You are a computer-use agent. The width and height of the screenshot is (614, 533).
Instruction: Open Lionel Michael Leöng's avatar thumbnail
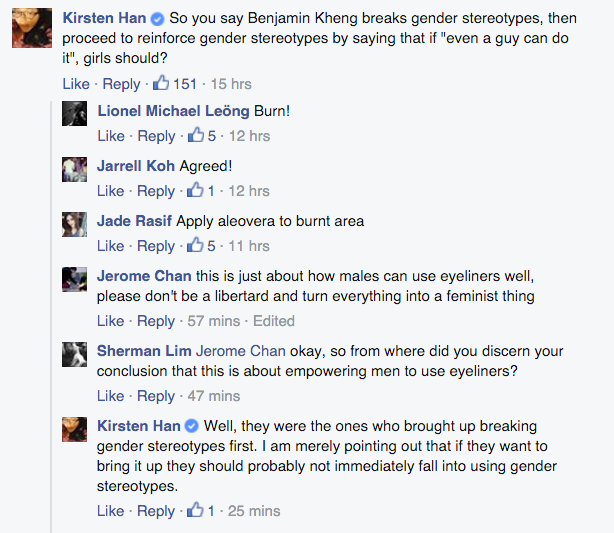tap(73, 115)
